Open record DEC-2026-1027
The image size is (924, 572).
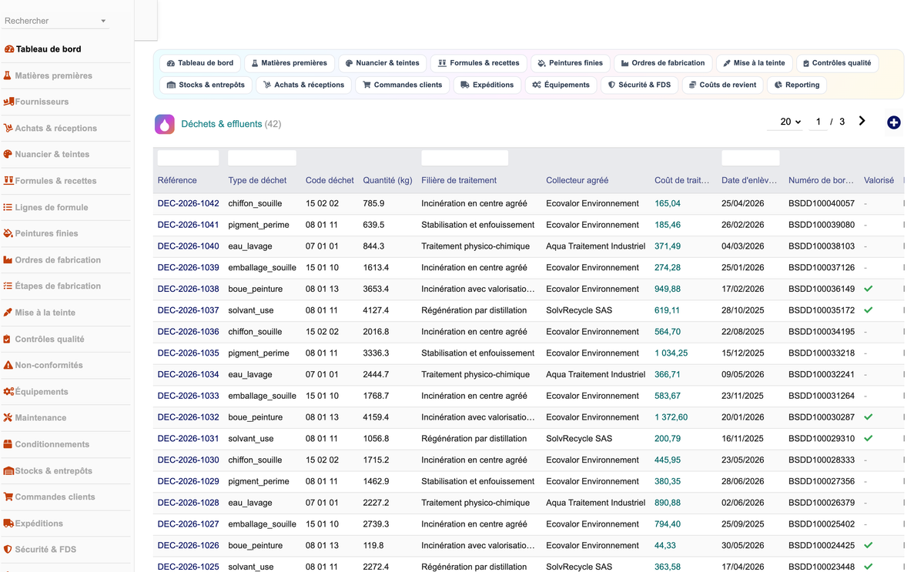coord(188,524)
